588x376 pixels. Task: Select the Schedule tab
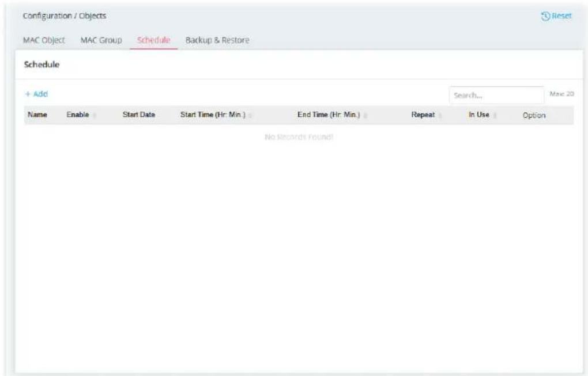point(154,40)
